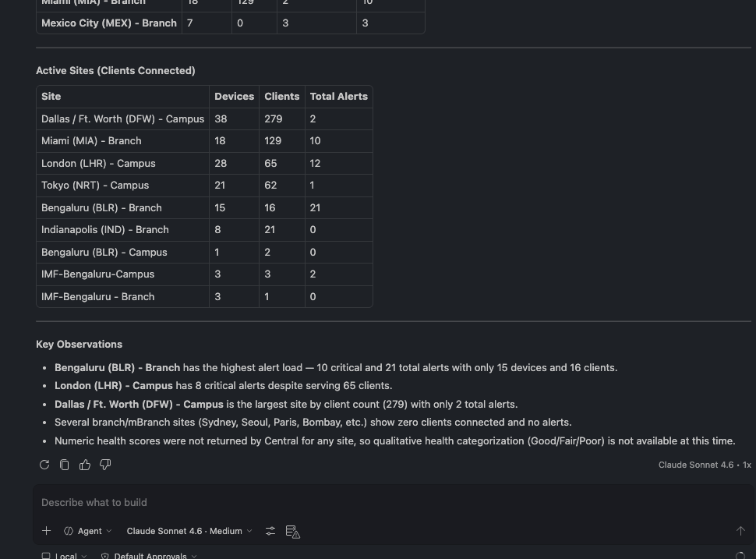Open the Local environment selector
This screenshot has width=756, height=559.
(x=66, y=555)
